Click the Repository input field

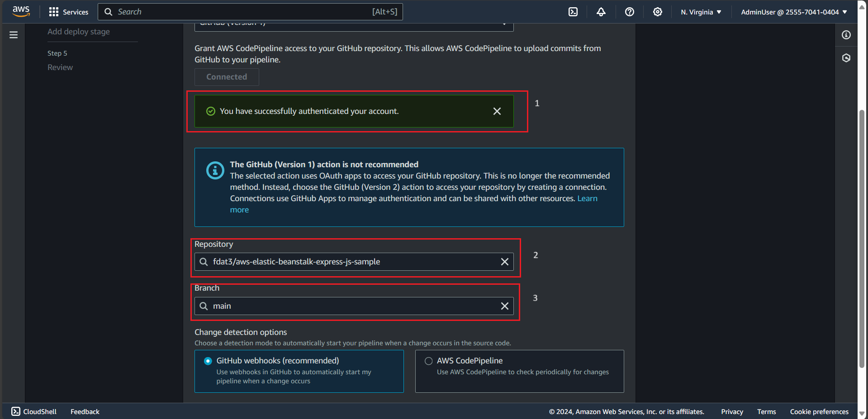pyautogui.click(x=354, y=262)
